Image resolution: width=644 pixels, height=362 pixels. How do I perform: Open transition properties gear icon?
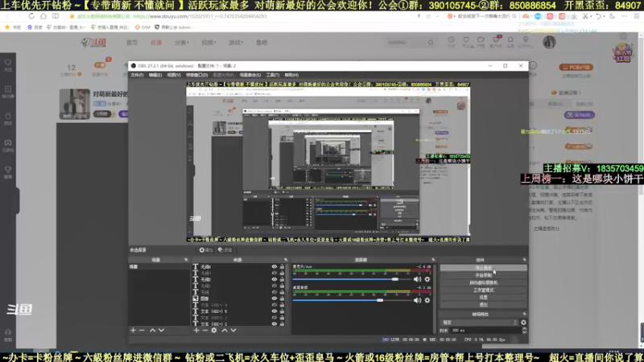[x=523, y=323]
